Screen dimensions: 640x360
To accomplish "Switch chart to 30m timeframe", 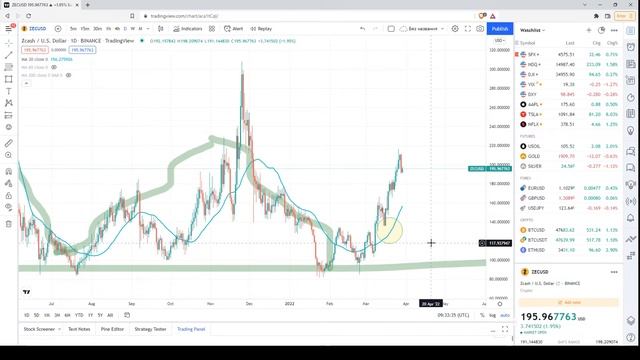I will [97, 29].
